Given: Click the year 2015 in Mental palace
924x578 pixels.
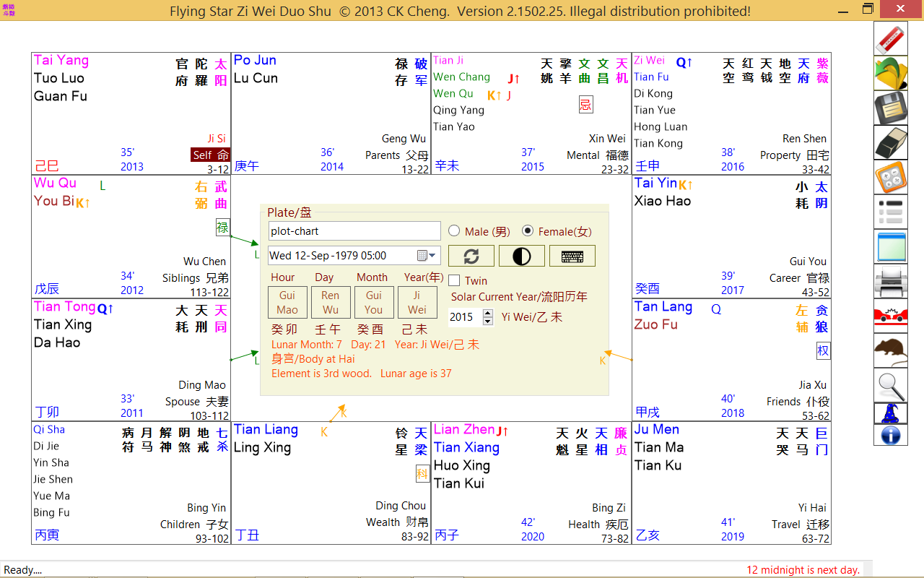Looking at the screenshot, I should [x=533, y=166].
